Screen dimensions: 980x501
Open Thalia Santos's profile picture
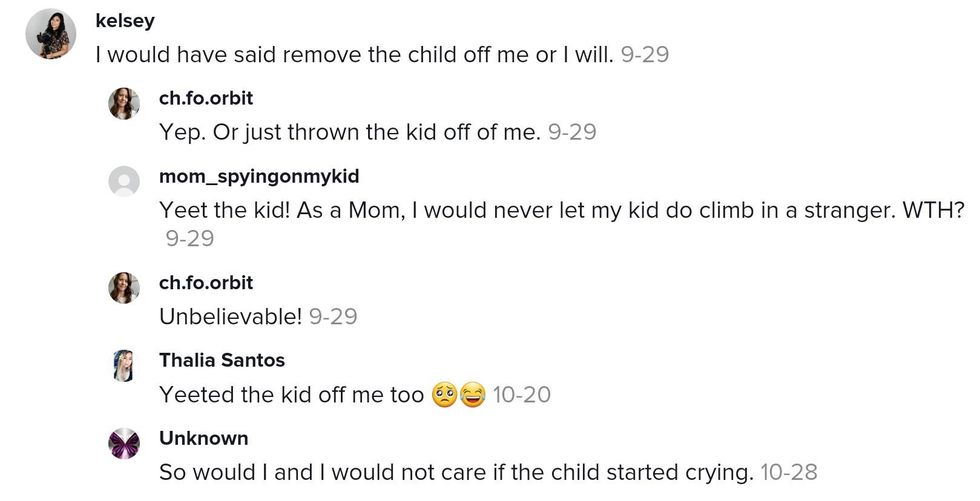(124, 365)
